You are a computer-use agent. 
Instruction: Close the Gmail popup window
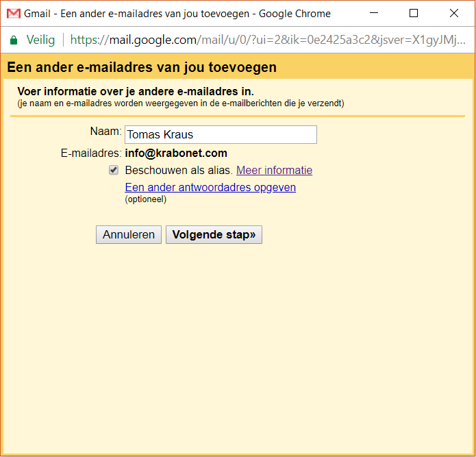click(x=454, y=14)
